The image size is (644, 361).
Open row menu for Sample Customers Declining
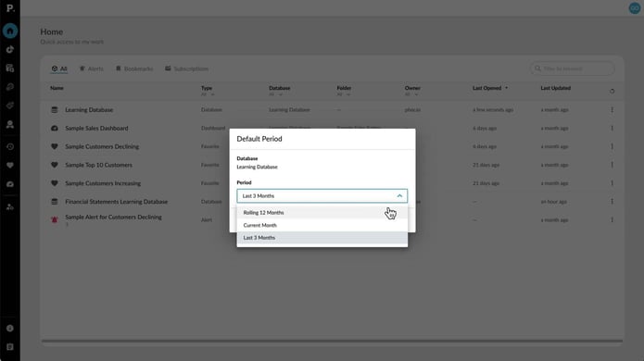[x=612, y=146]
